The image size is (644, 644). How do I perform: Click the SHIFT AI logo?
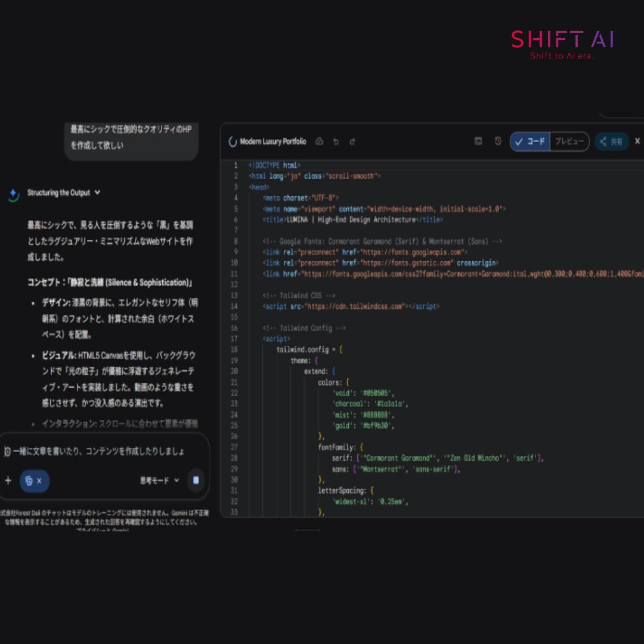coord(562,44)
